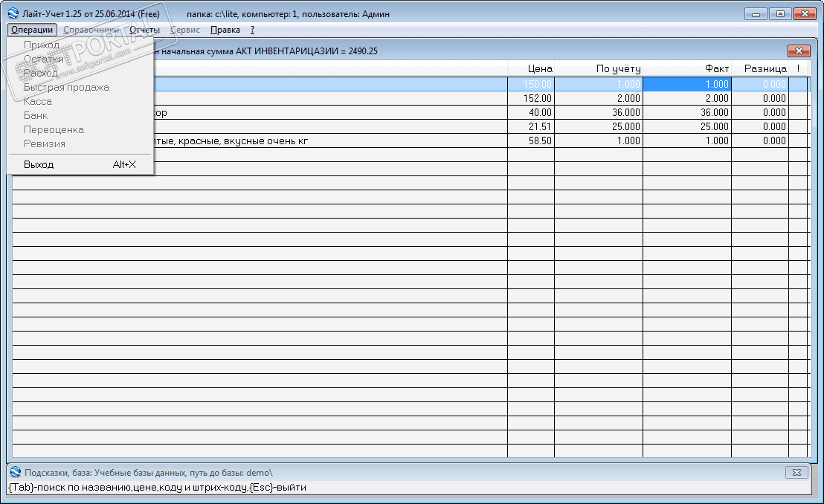Open the Справочники menu

[91, 30]
